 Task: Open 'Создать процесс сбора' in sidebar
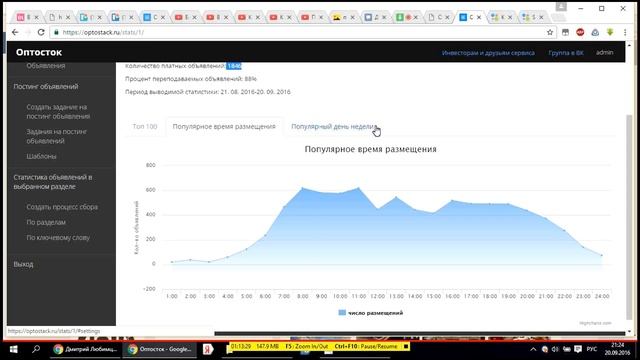pos(62,207)
